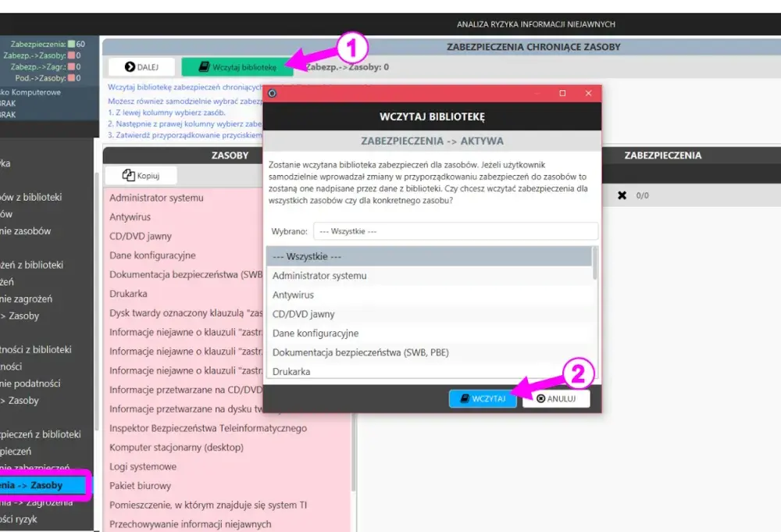Image resolution: width=781 pixels, height=532 pixels.
Task: Select 'Drukarka' in the dialog list
Action: coord(429,371)
